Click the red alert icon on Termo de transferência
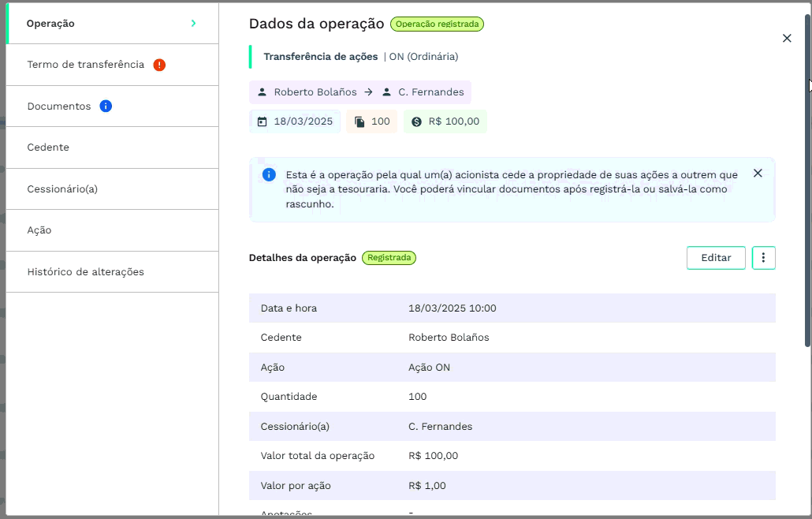Viewport: 812px width, 519px height. 159,65
